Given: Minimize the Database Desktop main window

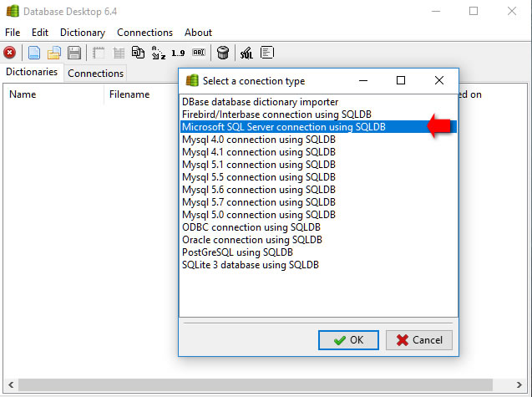Looking at the screenshot, I should [436, 11].
